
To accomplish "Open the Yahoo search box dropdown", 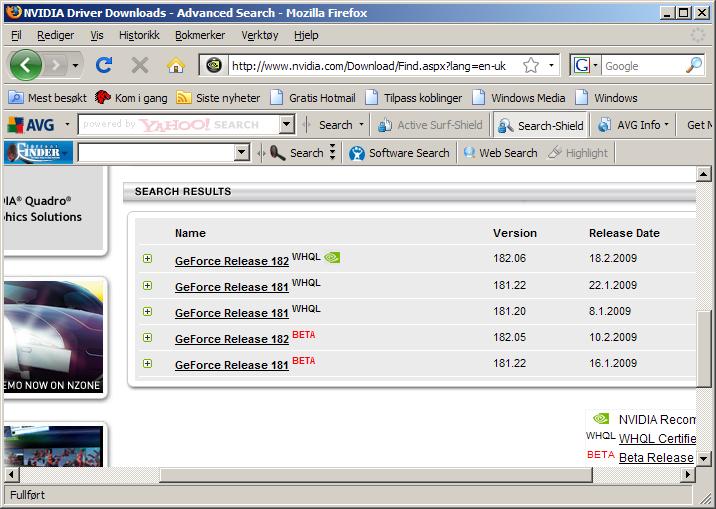I will tap(286, 124).
